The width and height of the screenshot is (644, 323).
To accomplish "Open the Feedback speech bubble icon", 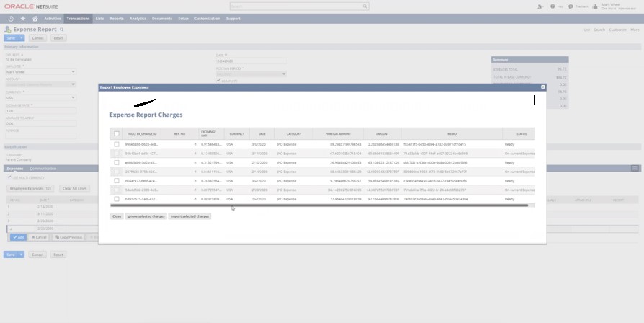I will tap(571, 6).
